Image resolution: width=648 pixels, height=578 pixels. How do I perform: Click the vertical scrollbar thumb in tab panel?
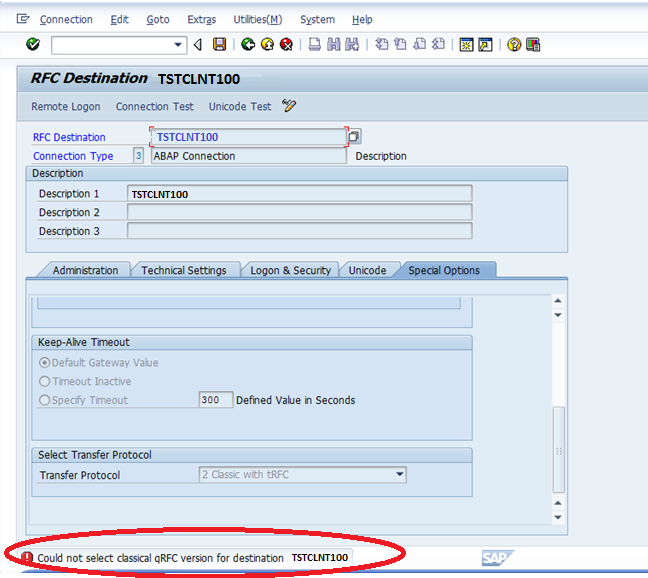[x=559, y=450]
